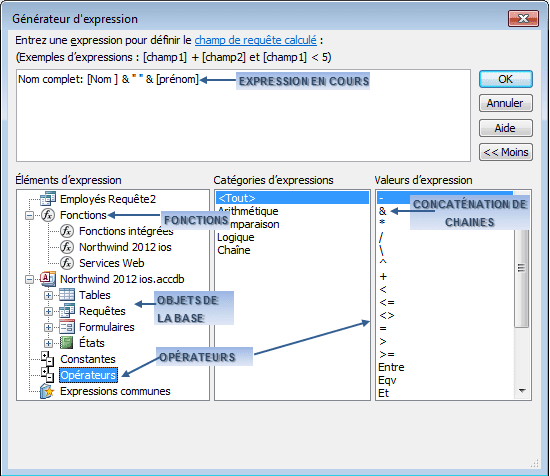550x476 pixels.
Task: Click the Formulaires form icon
Action: [x=67, y=327]
